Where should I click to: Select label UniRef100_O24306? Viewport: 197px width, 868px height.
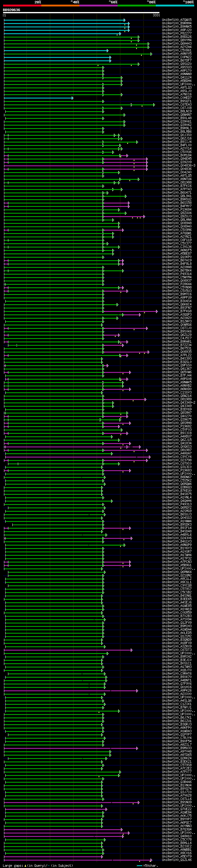pyautogui.click(x=177, y=538)
